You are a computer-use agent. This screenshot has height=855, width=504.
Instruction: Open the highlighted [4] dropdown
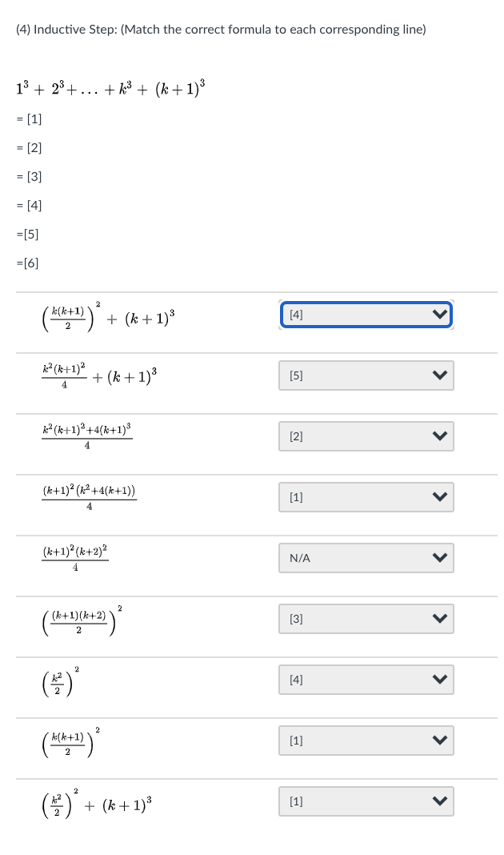366,314
